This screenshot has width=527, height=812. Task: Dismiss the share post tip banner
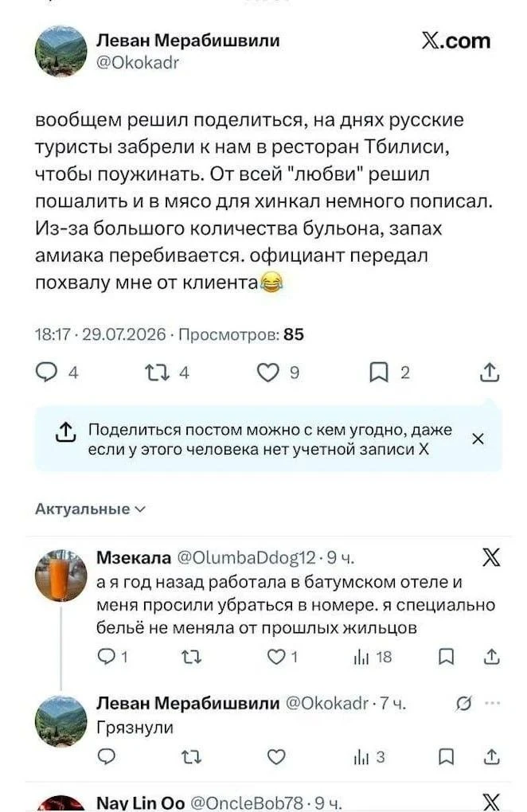pyautogui.click(x=478, y=439)
